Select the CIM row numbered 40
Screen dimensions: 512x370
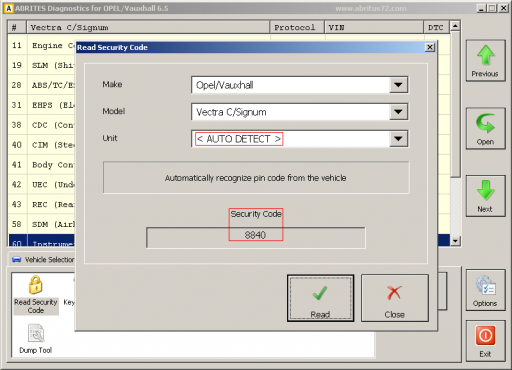point(42,145)
